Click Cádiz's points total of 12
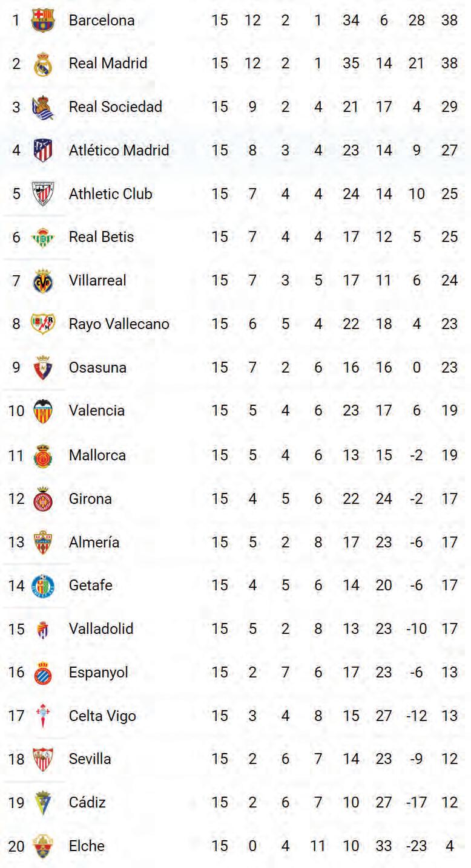Image resolution: width=471 pixels, height=868 pixels. click(x=449, y=803)
